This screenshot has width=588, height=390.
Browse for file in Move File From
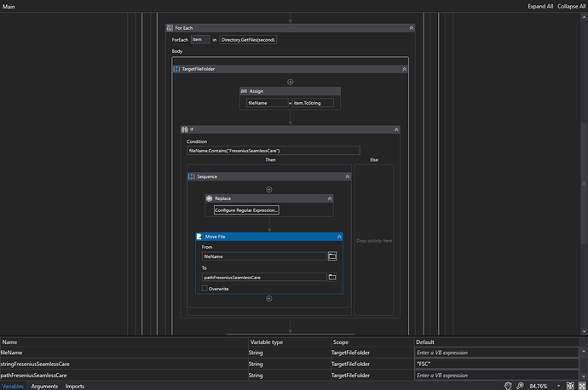point(332,256)
